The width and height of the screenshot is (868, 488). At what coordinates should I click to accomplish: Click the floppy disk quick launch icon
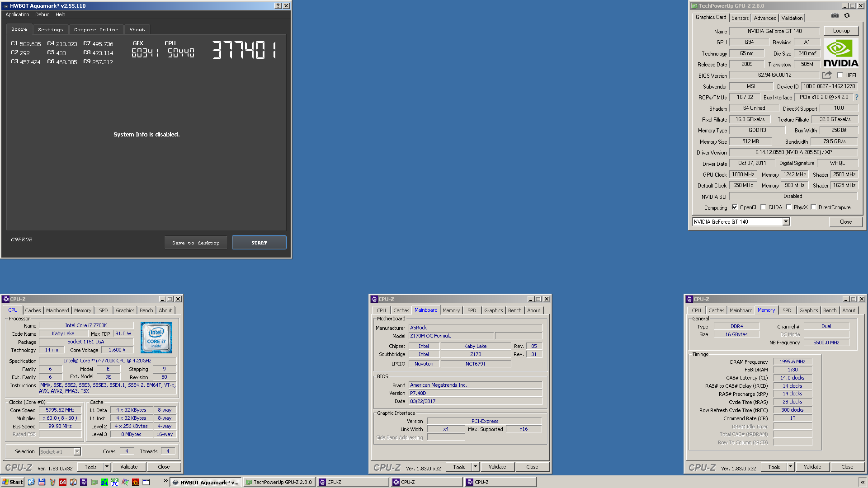tap(42, 482)
